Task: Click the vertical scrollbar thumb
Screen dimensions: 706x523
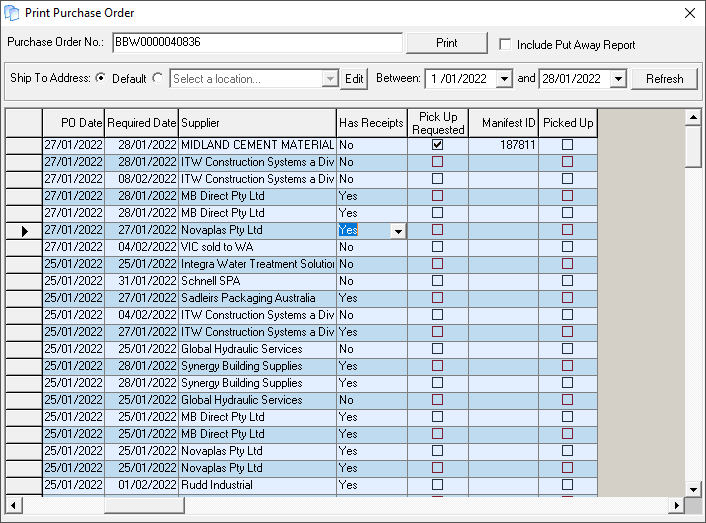Action: [693, 147]
